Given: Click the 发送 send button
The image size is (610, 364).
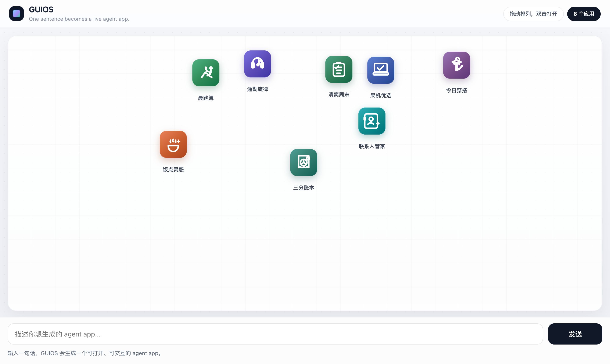Looking at the screenshot, I should [575, 334].
